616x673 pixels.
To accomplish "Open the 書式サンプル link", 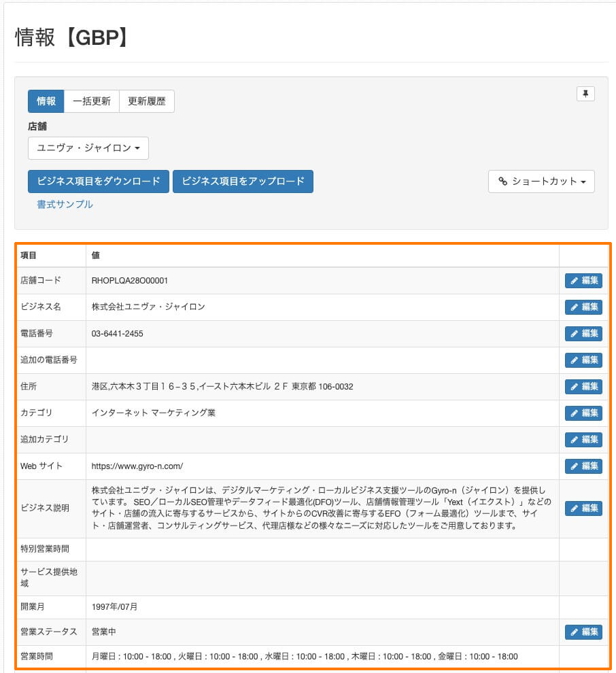I will coord(65,205).
